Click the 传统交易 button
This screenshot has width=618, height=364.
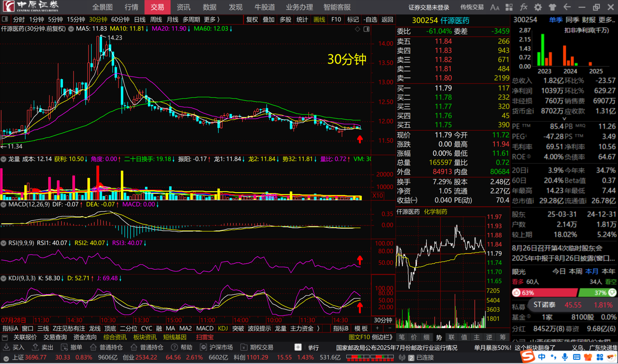(472, 7)
